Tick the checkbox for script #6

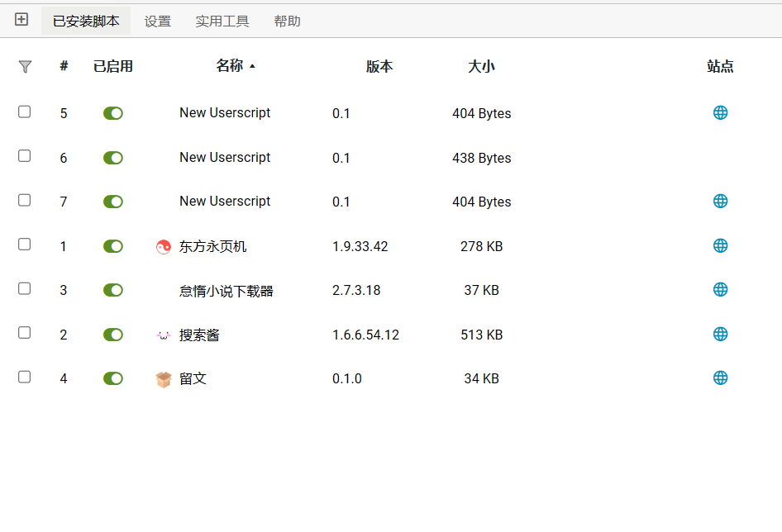(x=25, y=156)
